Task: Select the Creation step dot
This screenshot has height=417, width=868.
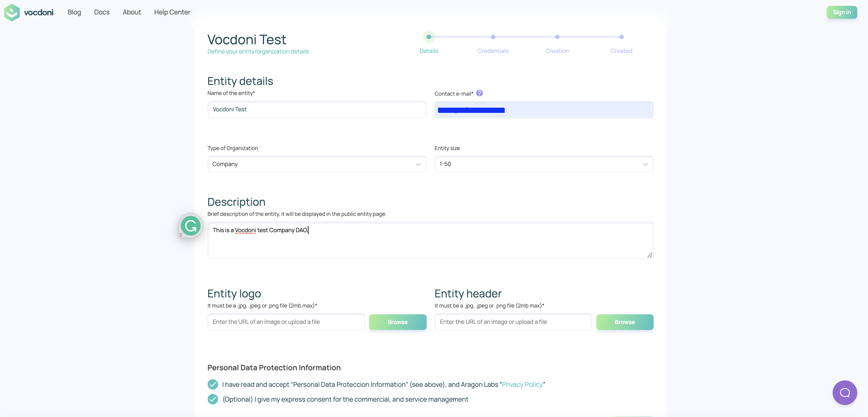Action: coord(557,37)
